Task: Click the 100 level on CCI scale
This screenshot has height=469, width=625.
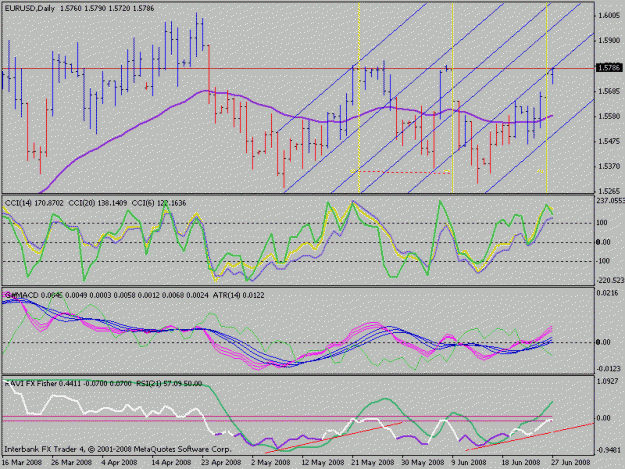Action: [x=602, y=223]
